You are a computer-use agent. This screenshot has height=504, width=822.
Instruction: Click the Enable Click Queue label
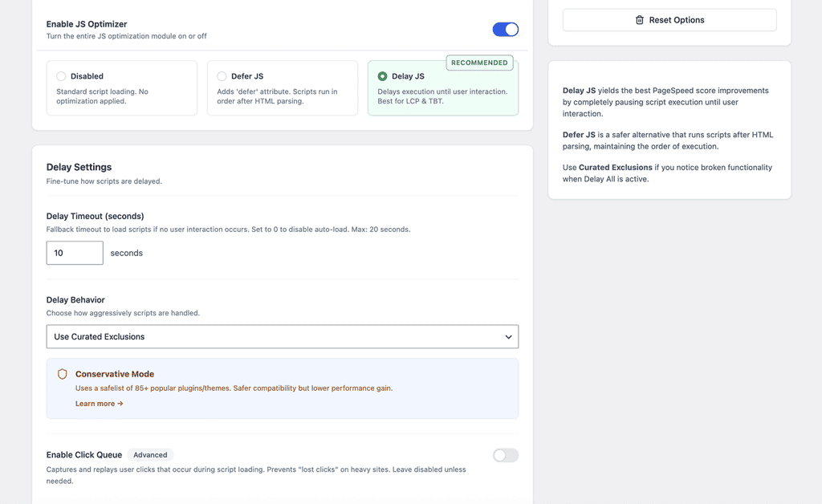tap(83, 455)
